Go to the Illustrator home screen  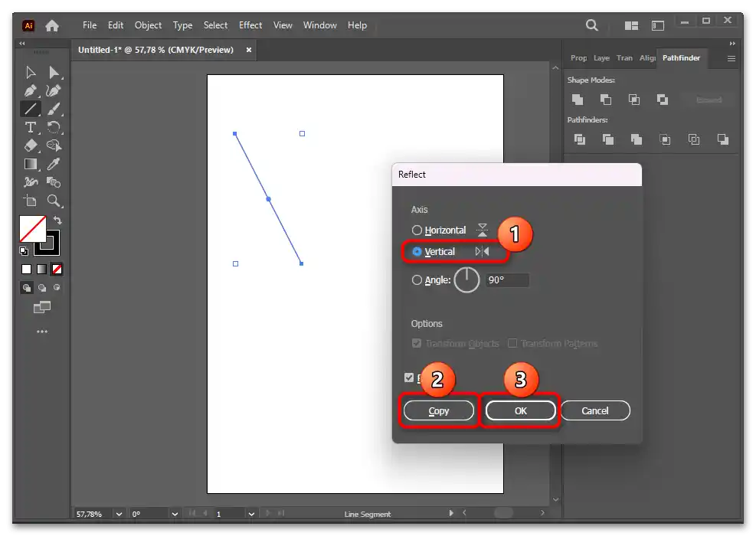click(52, 25)
